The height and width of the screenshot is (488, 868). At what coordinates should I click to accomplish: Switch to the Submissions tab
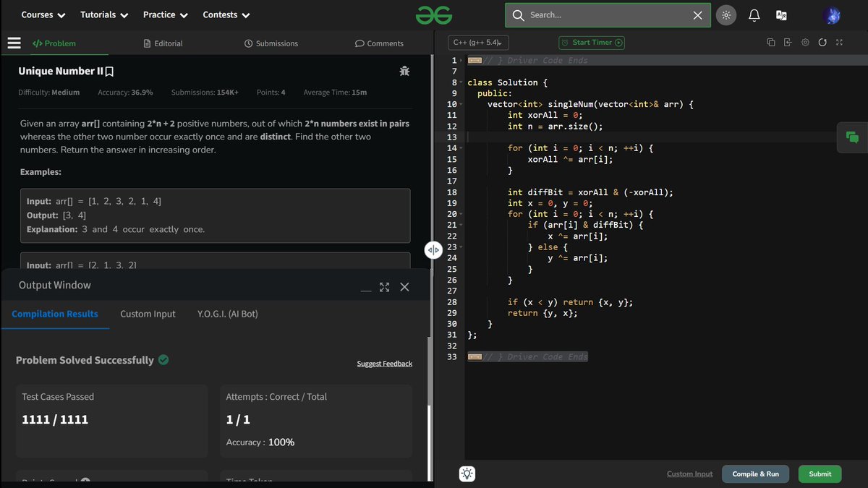(x=271, y=43)
